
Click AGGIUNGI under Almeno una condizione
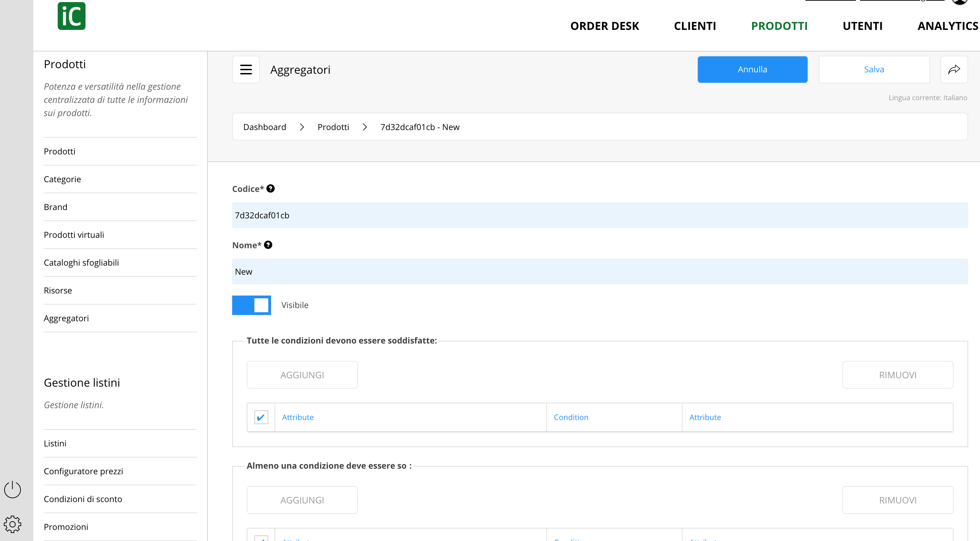[302, 500]
